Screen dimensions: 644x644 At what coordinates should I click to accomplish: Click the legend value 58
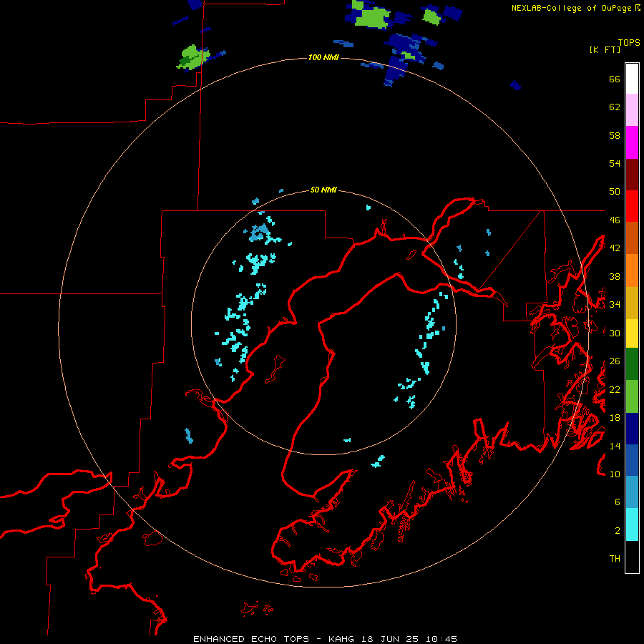tap(615, 135)
